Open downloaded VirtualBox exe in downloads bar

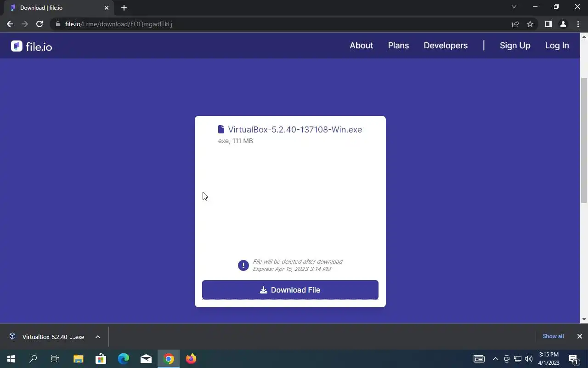[47, 337]
